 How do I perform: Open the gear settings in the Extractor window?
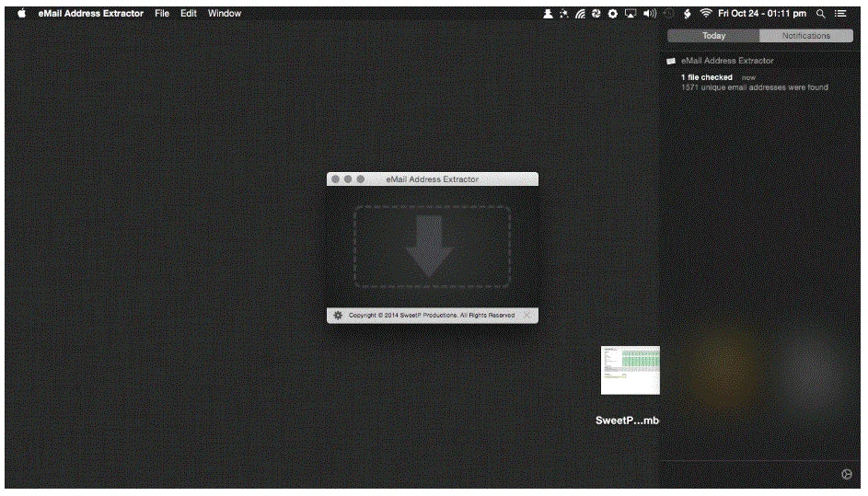coord(338,315)
